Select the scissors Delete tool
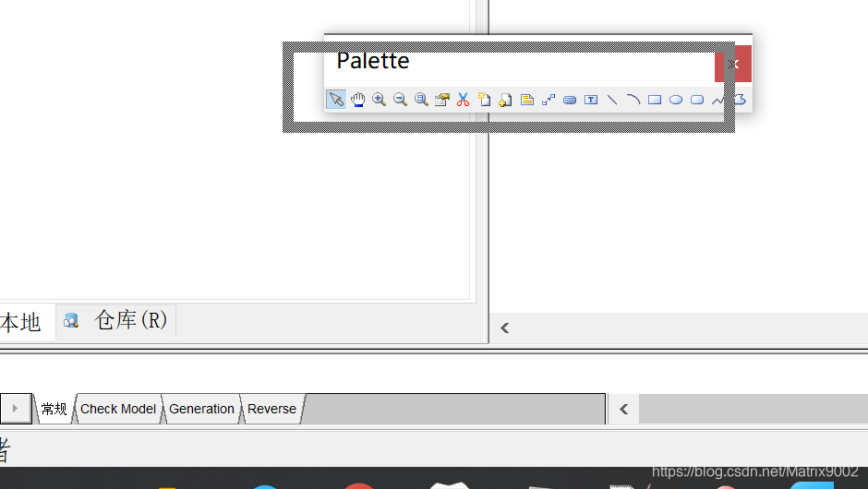Screen dimensions: 868x489 tap(463, 100)
